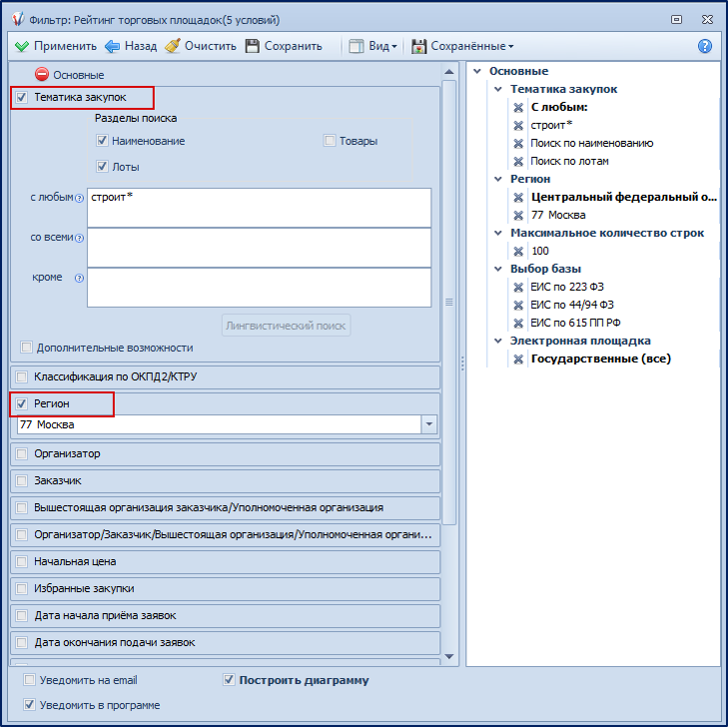Collapse Основные section with red icon
728x727 pixels.
pyautogui.click(x=42, y=74)
